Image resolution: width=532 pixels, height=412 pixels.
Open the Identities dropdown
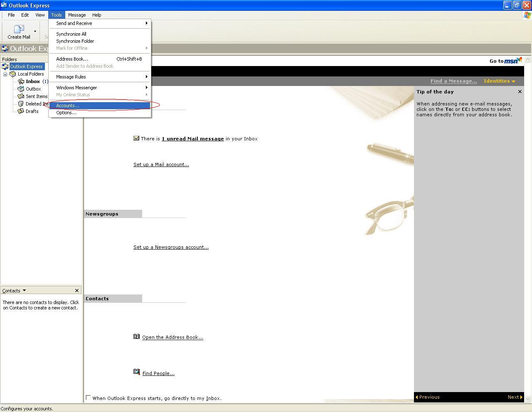coord(499,81)
